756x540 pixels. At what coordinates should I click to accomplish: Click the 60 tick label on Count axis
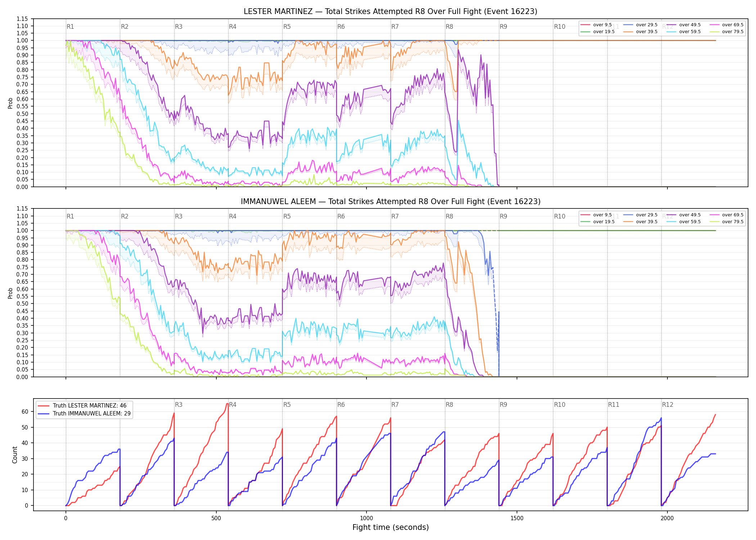[x=25, y=411]
